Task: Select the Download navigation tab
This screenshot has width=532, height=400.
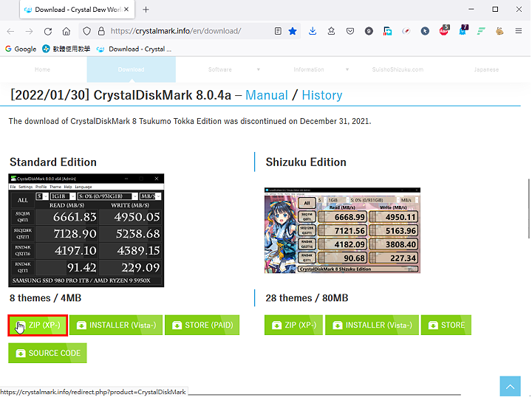Action: click(132, 69)
